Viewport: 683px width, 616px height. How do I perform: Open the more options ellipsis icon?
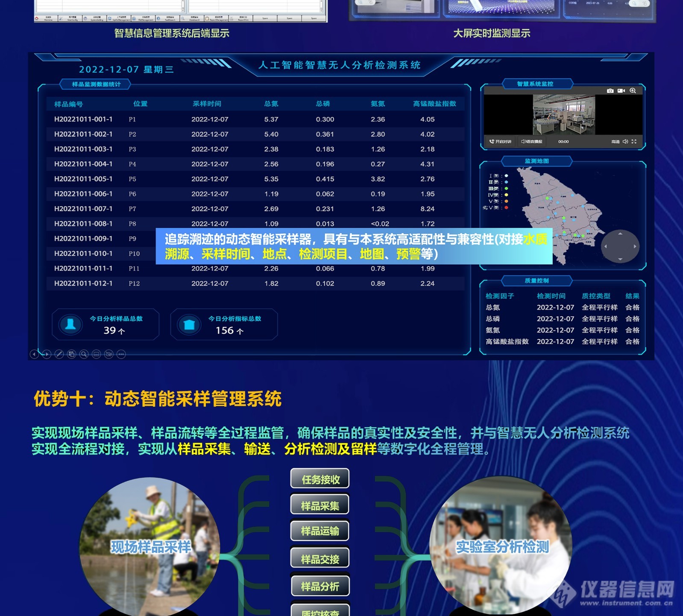(121, 354)
